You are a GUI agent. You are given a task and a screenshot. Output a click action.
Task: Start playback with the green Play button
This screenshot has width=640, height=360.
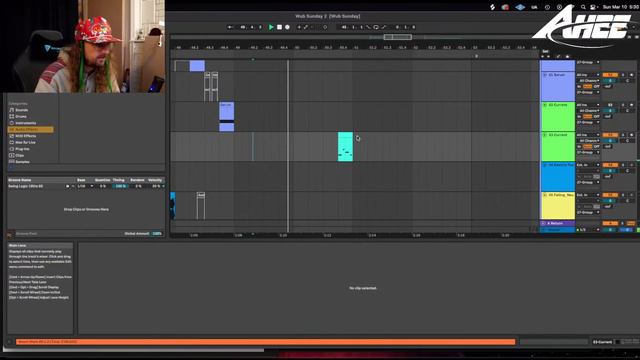pos(271,27)
